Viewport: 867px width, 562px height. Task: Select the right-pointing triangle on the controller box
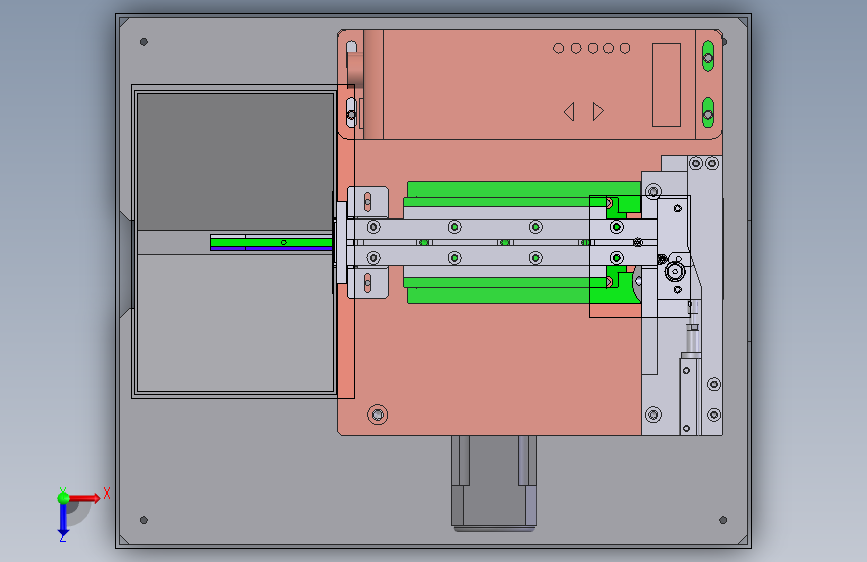(x=598, y=112)
